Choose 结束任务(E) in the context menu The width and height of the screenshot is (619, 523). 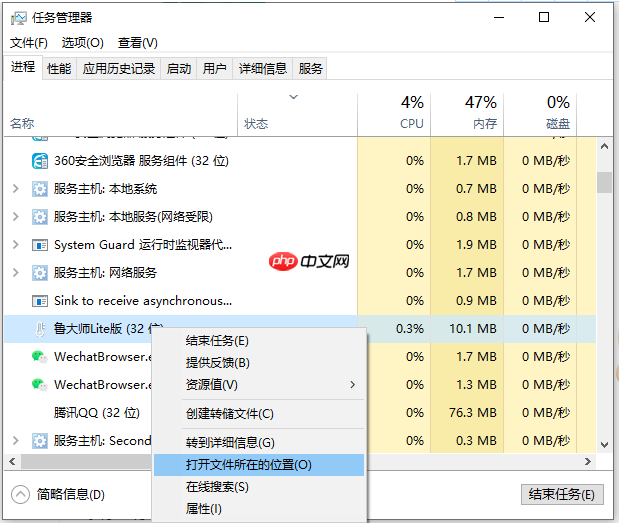pos(259,341)
